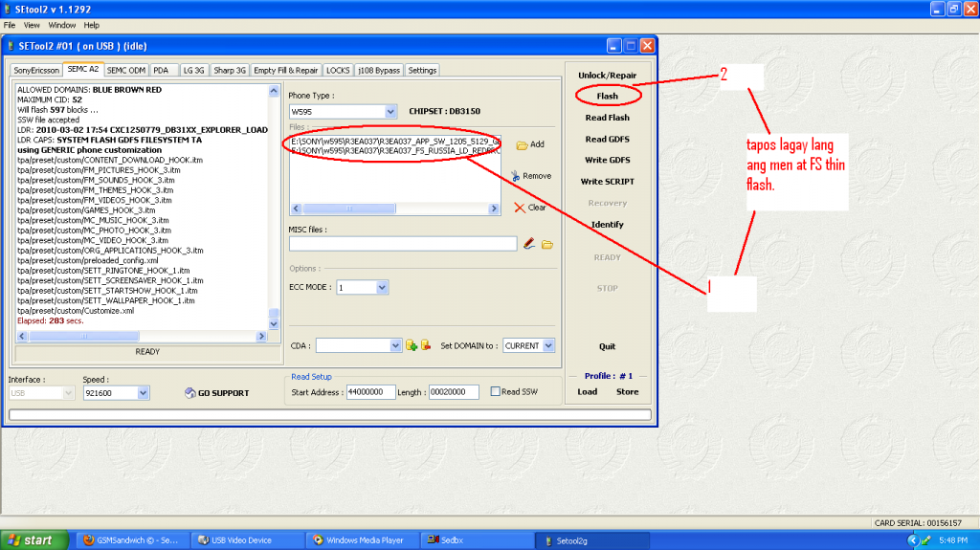Select the R3EA037_FS_RUSSIA file entry
Screen dimensions: 980x550
[395, 150]
